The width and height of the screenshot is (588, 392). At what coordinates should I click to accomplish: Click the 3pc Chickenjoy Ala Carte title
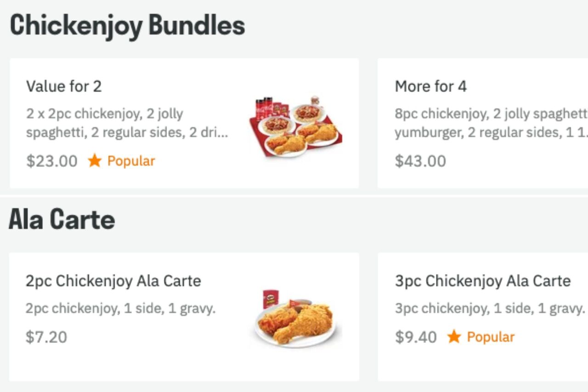[482, 281]
